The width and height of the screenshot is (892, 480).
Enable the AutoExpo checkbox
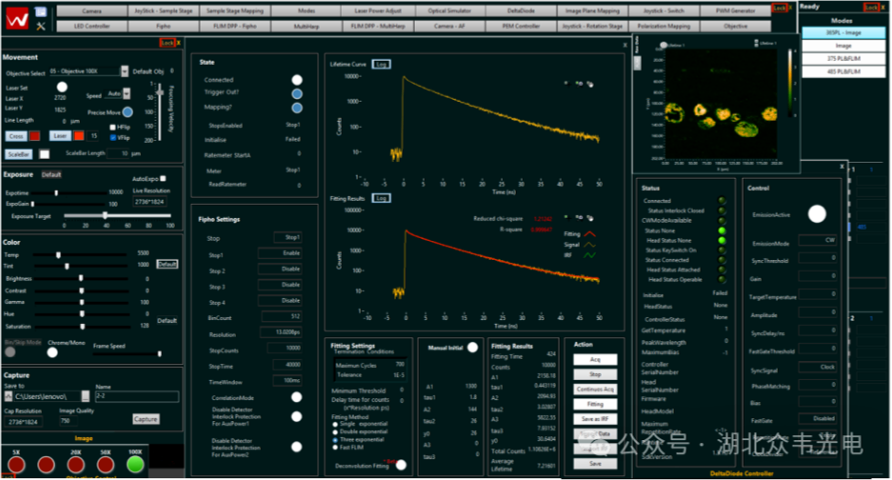163,179
